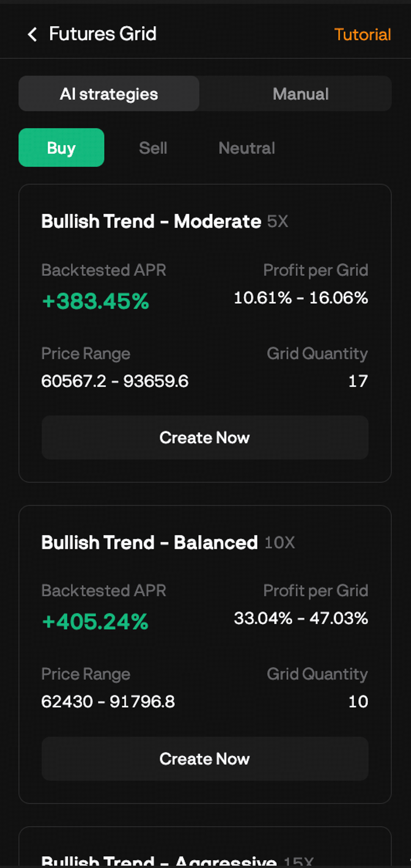Tap the +405.24% backtested APR value
The height and width of the screenshot is (868, 411).
[x=95, y=621]
